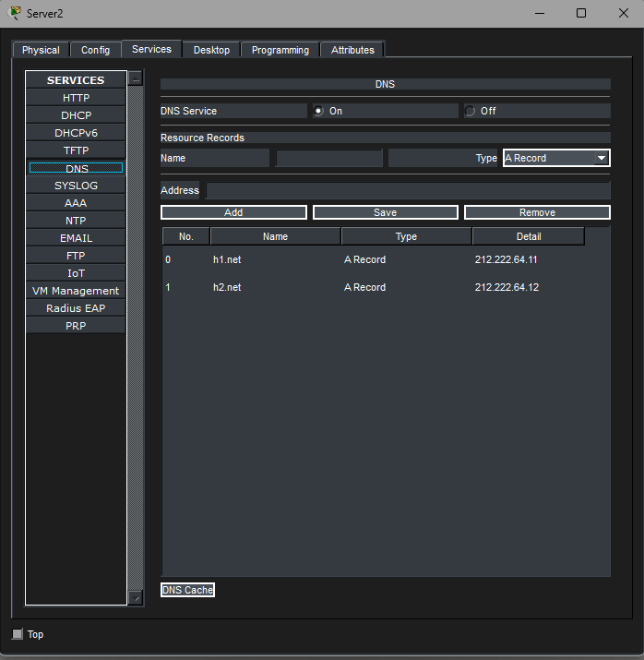Remove the selected DNS record
The height and width of the screenshot is (660, 644).
537,212
